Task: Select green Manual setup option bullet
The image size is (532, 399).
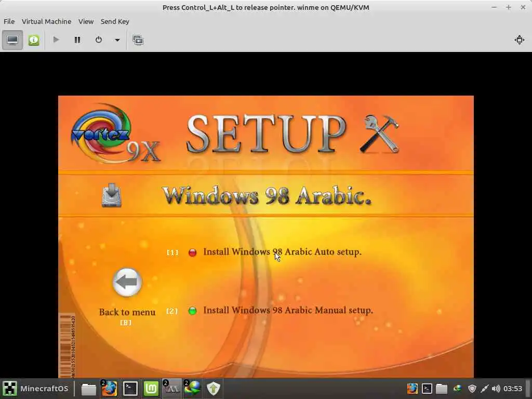Action: (192, 311)
